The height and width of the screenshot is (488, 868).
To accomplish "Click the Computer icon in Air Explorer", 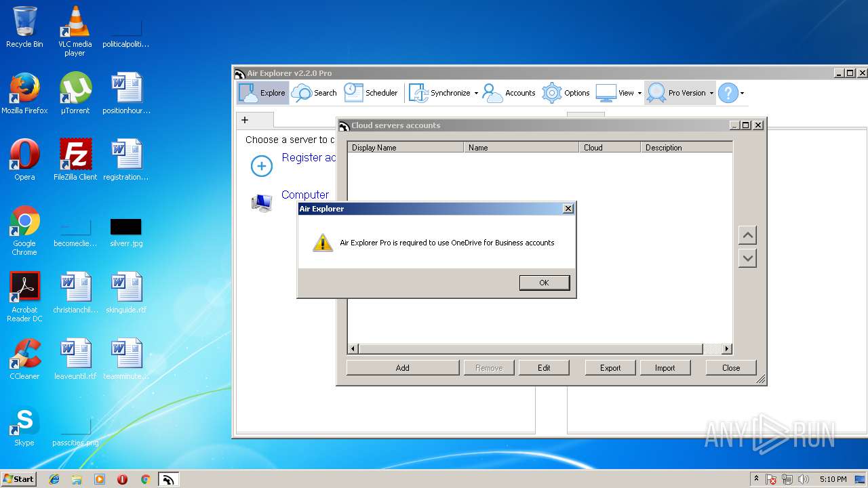I will 262,203.
